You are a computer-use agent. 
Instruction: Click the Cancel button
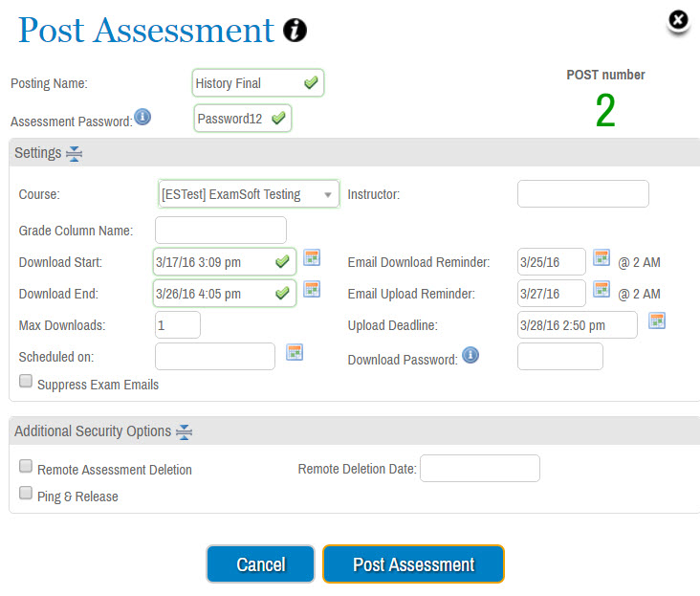pos(261,564)
